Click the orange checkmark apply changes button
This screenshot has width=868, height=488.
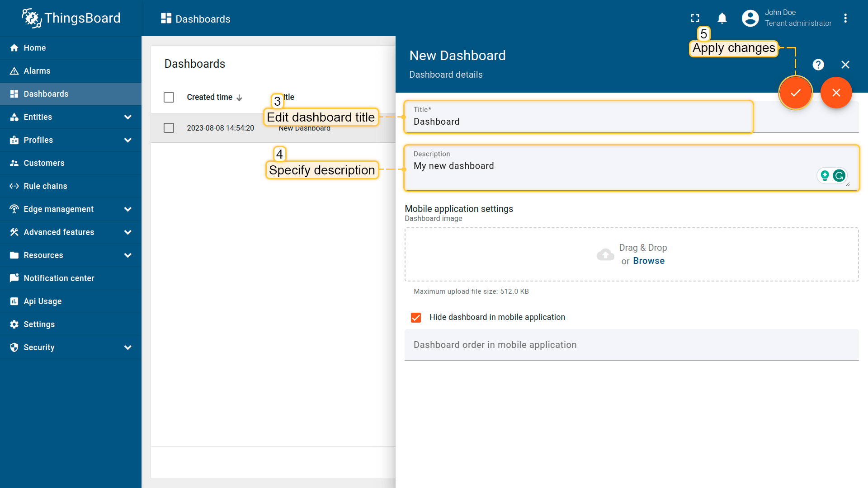tap(795, 93)
